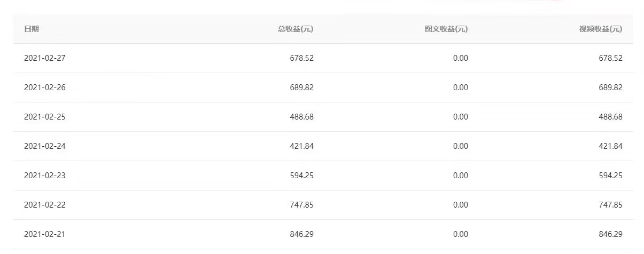This screenshot has height=254, width=644.
Task: Select the date 2021-02-27
Action: coord(45,58)
